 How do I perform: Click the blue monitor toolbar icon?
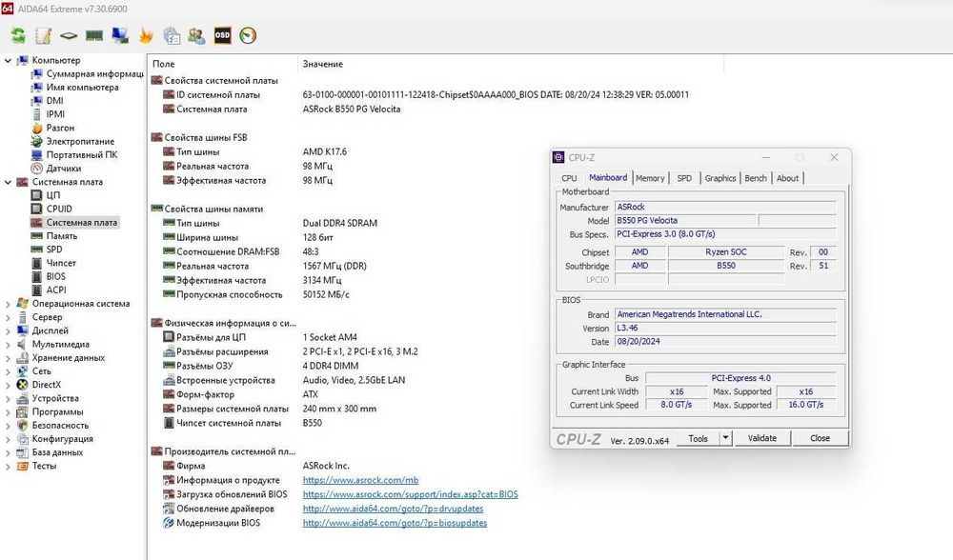120,36
